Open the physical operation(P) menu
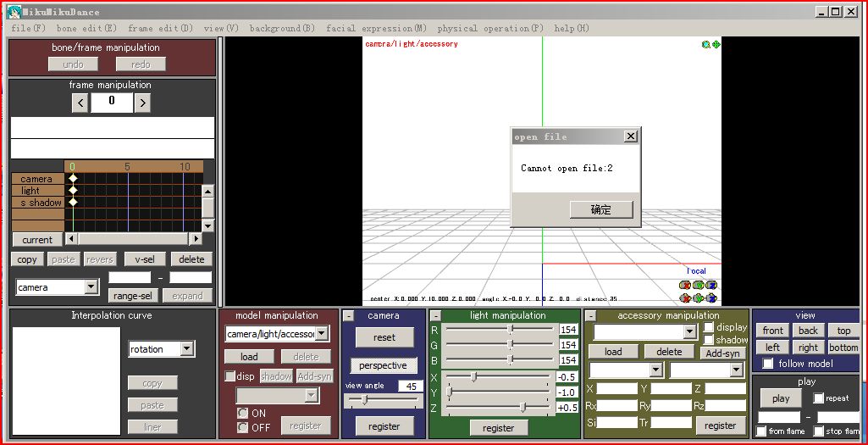This screenshot has width=868, height=445. click(490, 28)
